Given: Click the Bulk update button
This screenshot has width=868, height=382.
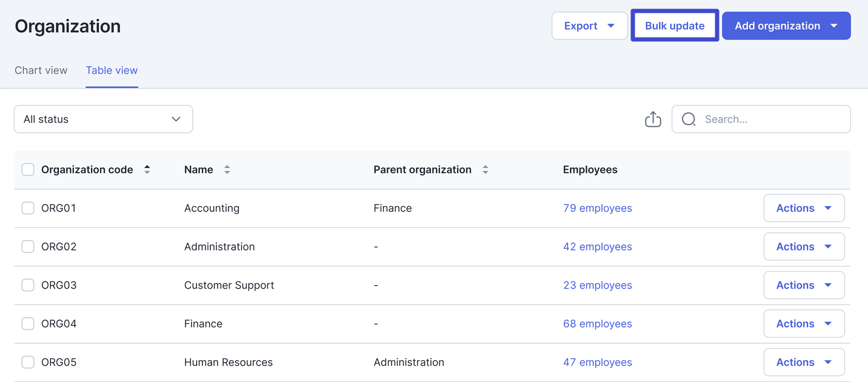Looking at the screenshot, I should (675, 26).
